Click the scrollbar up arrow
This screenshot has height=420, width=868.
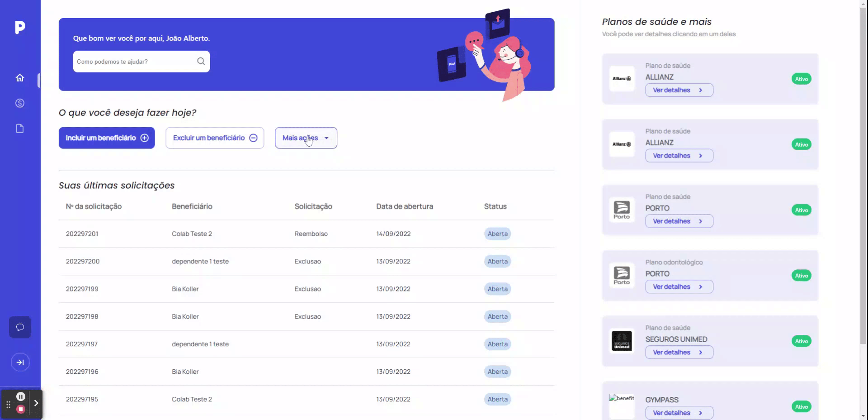pyautogui.click(x=863, y=4)
